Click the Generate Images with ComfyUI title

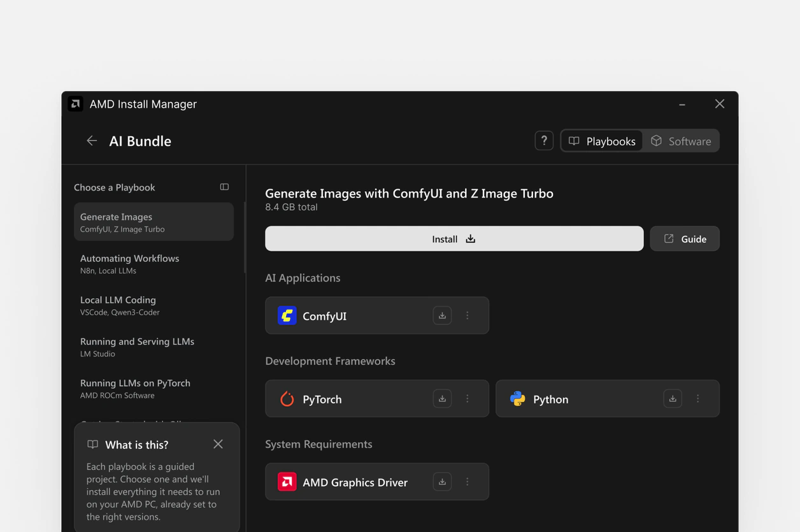[409, 193]
